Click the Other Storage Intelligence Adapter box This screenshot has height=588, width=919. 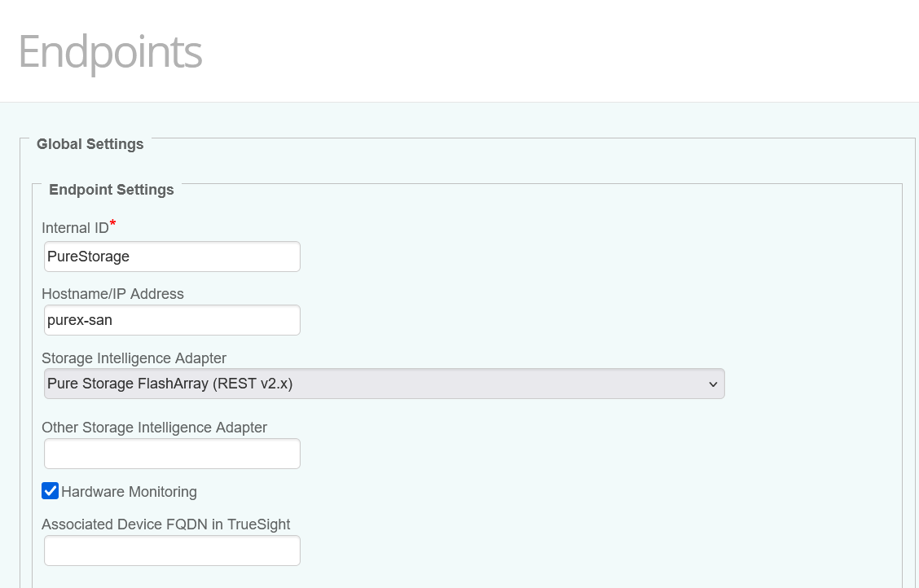(171, 453)
